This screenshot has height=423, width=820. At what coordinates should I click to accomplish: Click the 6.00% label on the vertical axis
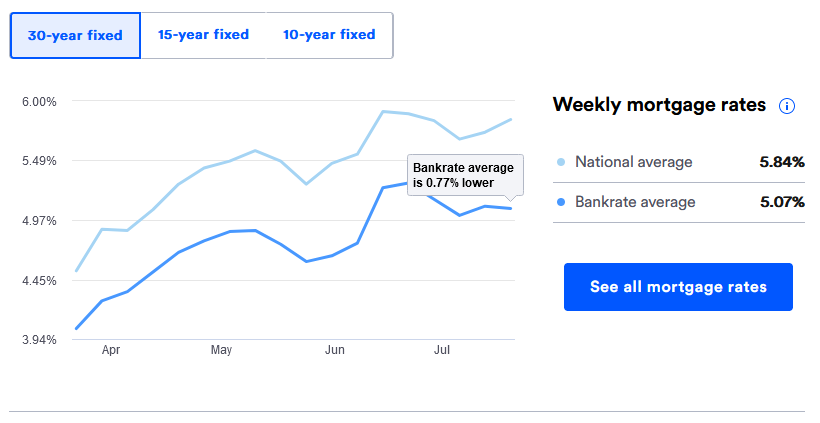[41, 101]
